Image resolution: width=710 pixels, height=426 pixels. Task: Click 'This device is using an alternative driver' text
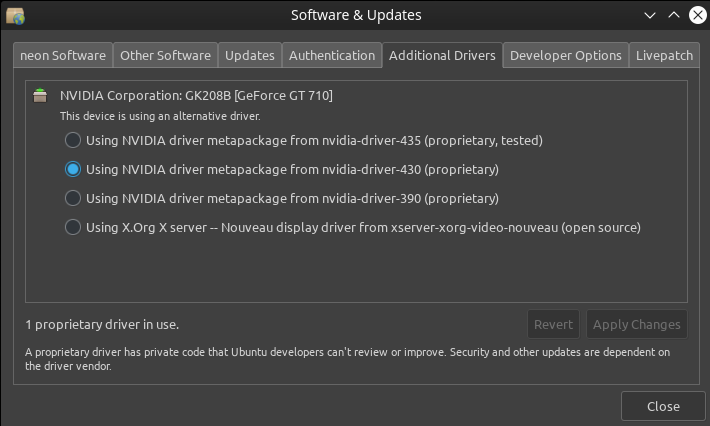(160, 116)
